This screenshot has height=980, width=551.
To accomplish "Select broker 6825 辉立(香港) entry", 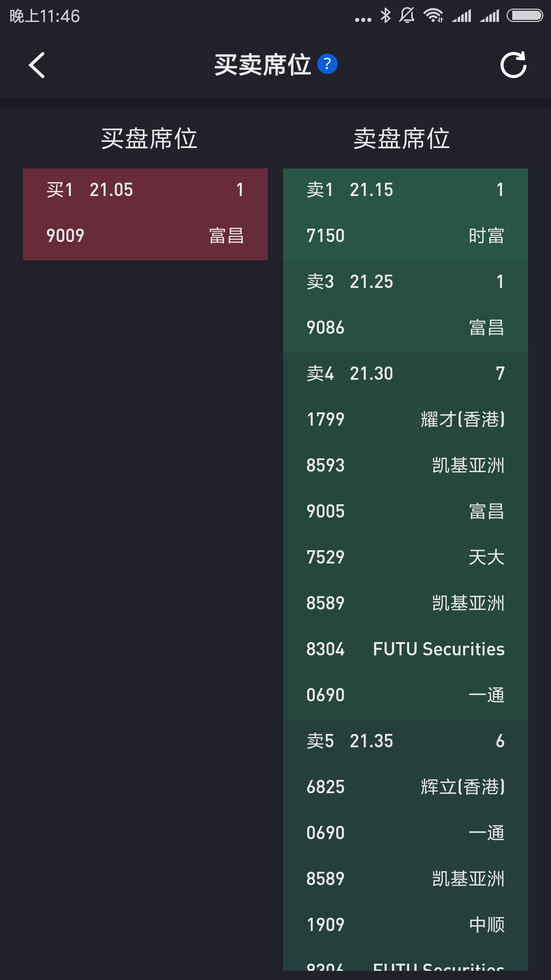I will (406, 787).
